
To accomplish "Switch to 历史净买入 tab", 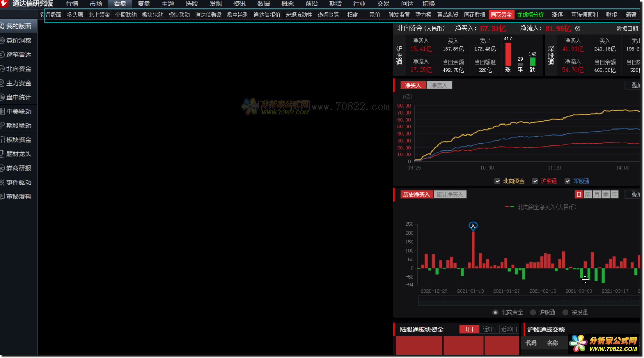I will pos(417,194).
